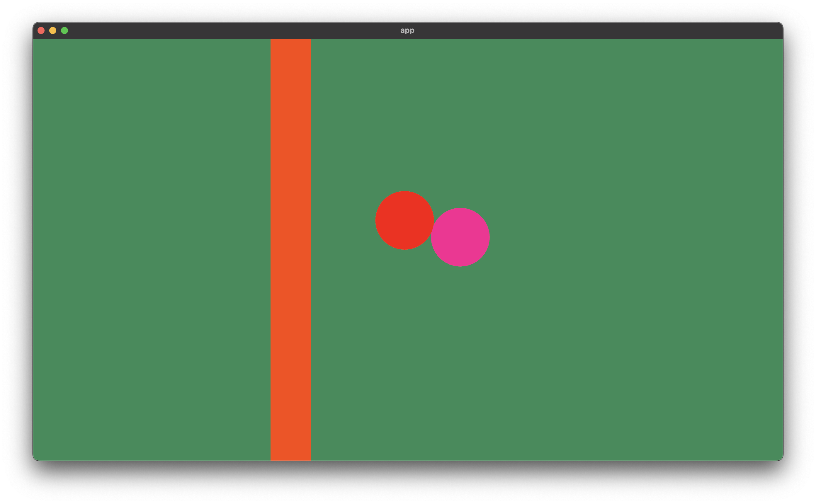
Task: Click the orange vertical bar
Action: pos(291,249)
